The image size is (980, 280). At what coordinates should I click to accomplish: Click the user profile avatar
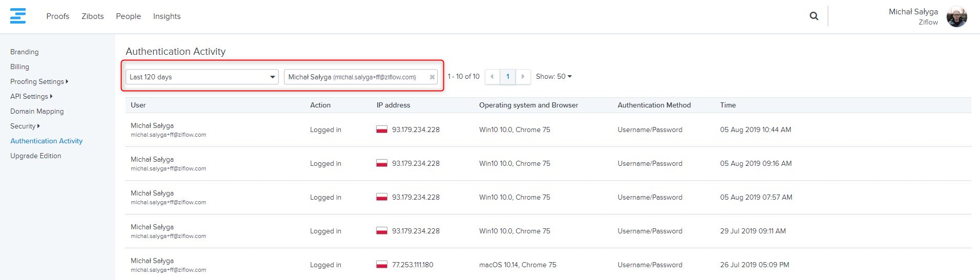tap(956, 17)
